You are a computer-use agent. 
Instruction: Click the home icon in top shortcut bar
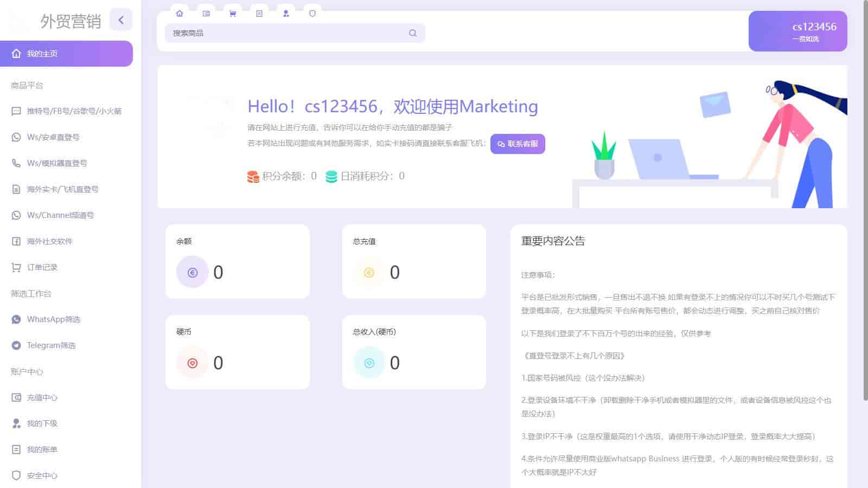pyautogui.click(x=180, y=14)
